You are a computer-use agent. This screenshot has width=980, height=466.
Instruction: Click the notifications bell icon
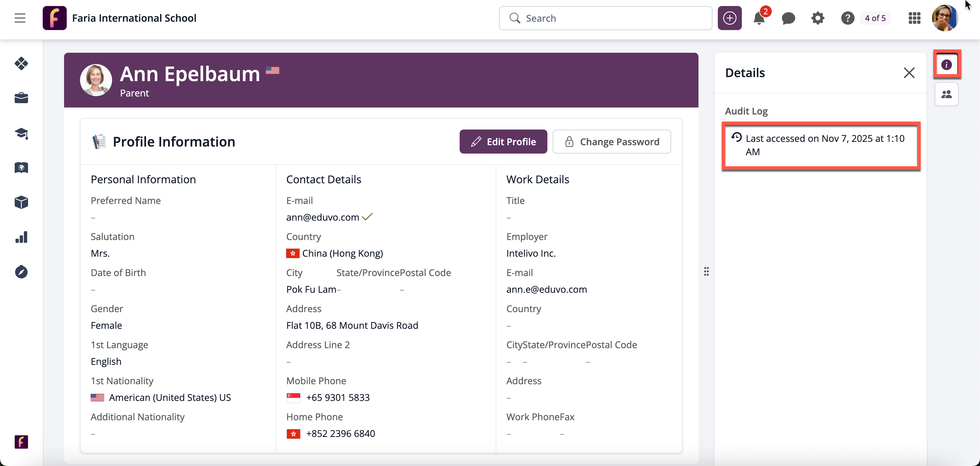(x=759, y=18)
